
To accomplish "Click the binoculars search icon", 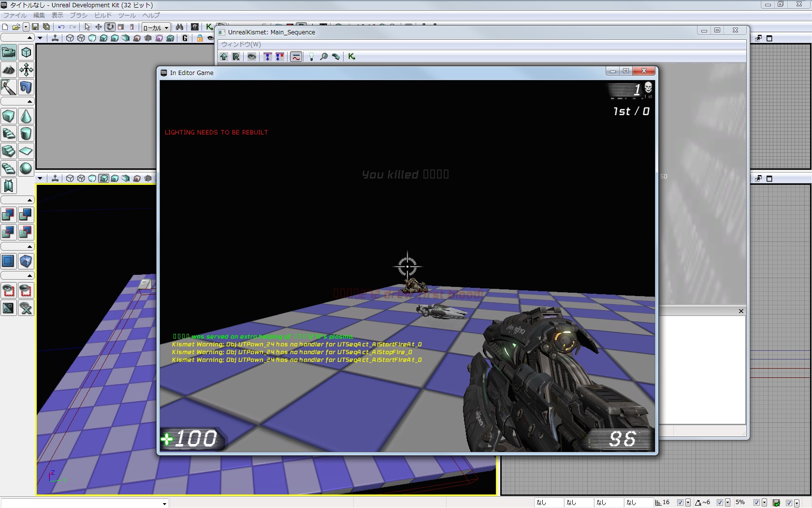I will coord(179,27).
